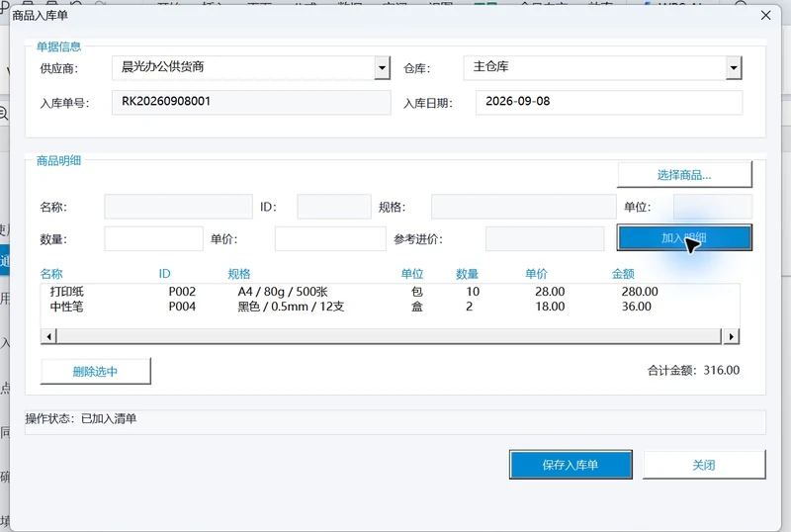Click the 规格 column header

tap(238, 274)
